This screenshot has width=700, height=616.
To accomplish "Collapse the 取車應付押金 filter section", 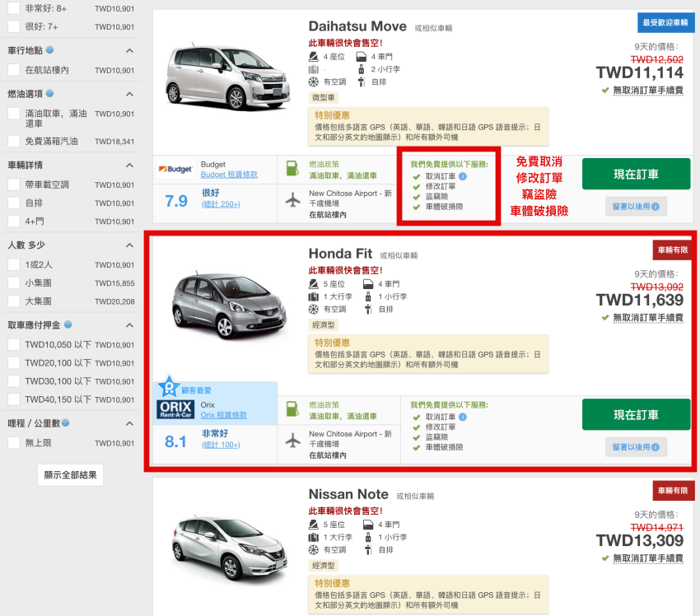I will pyautogui.click(x=129, y=325).
